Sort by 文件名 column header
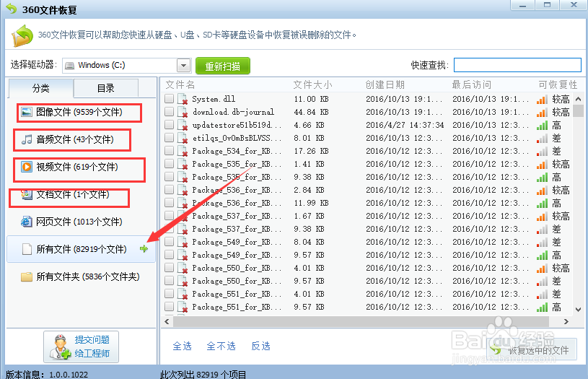588x379 pixels. pos(180,84)
